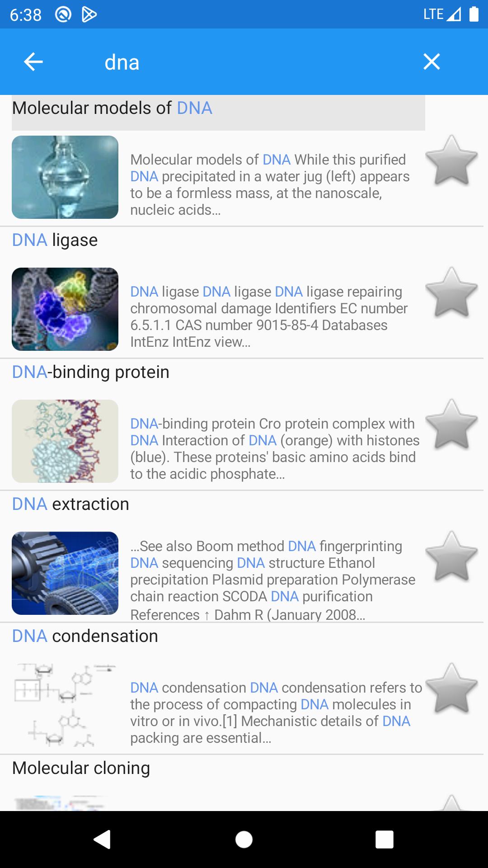Go to the DNA condensation title
The image size is (488, 868).
[85, 636]
